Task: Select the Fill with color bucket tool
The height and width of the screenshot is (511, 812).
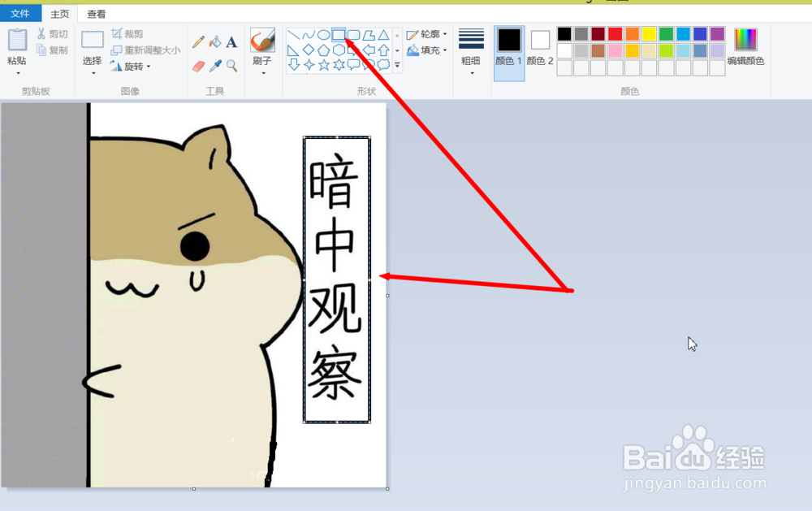Action: pyautogui.click(x=215, y=41)
